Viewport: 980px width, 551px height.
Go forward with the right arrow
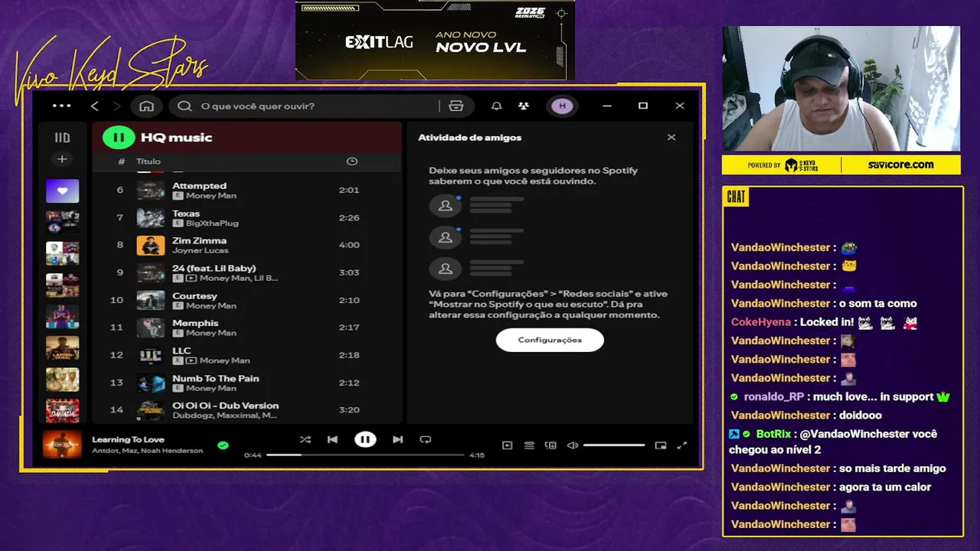pyautogui.click(x=117, y=106)
